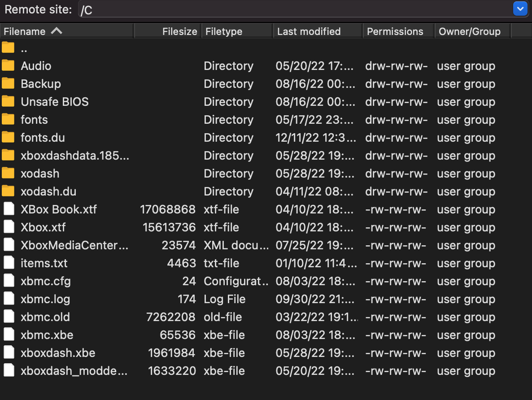Select the xbmc.old filename

click(x=45, y=317)
